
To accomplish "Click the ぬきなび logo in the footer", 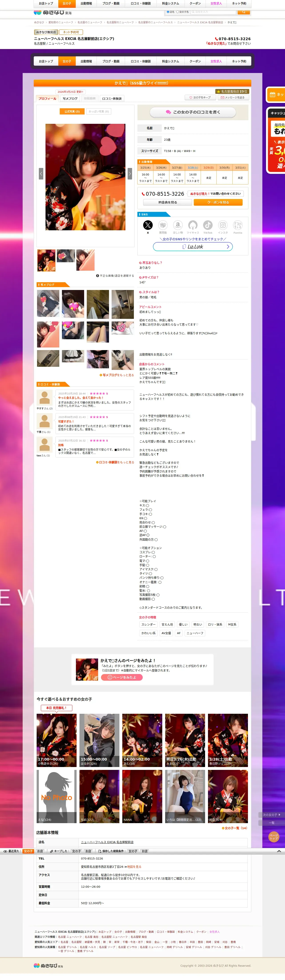I will pyautogui.click(x=48, y=966).
